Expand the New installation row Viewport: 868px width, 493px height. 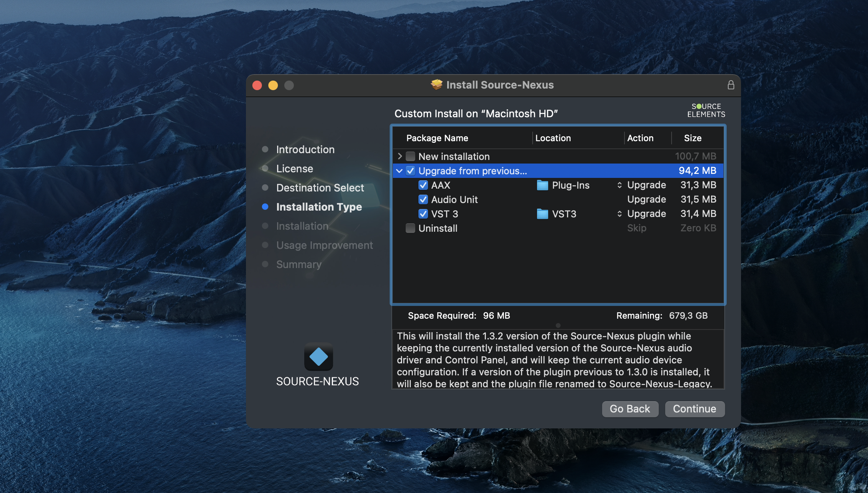400,156
